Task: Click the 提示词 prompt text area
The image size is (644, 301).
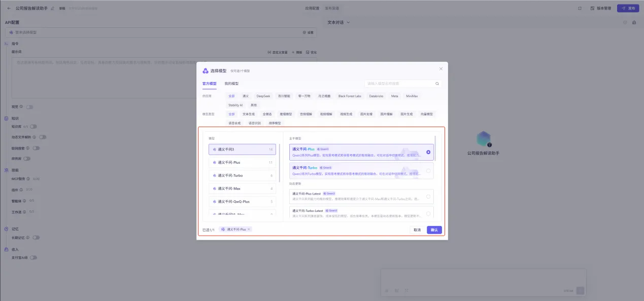Action: point(164,79)
